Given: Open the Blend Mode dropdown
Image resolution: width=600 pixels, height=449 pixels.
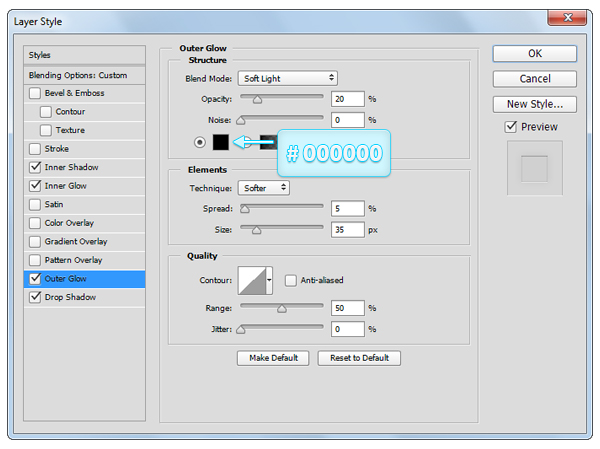Looking at the screenshot, I should [288, 78].
